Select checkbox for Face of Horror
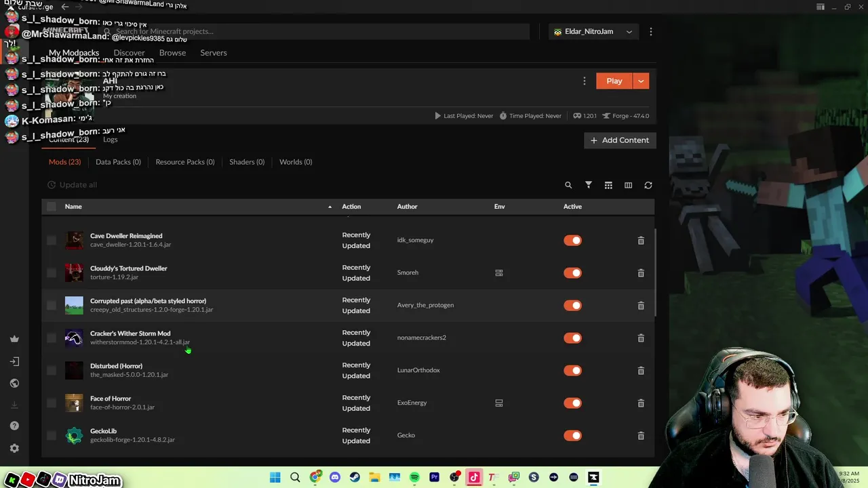 tap(52, 403)
